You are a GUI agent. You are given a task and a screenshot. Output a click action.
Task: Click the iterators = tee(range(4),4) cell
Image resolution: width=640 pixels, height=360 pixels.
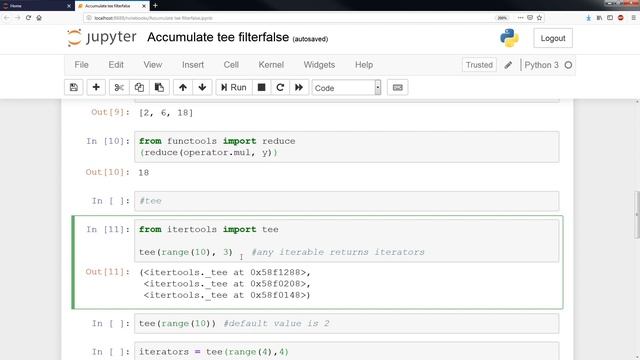pos(347,351)
